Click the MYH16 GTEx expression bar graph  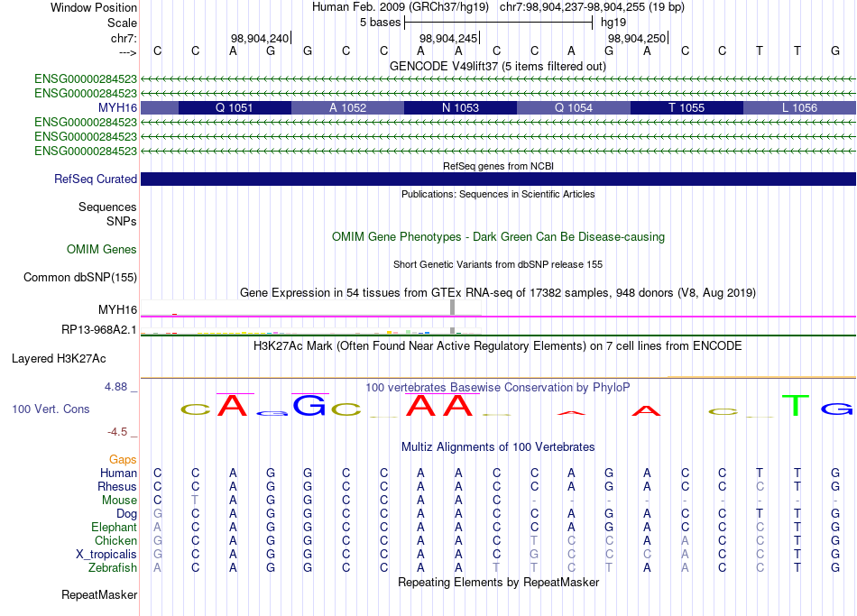(311, 308)
